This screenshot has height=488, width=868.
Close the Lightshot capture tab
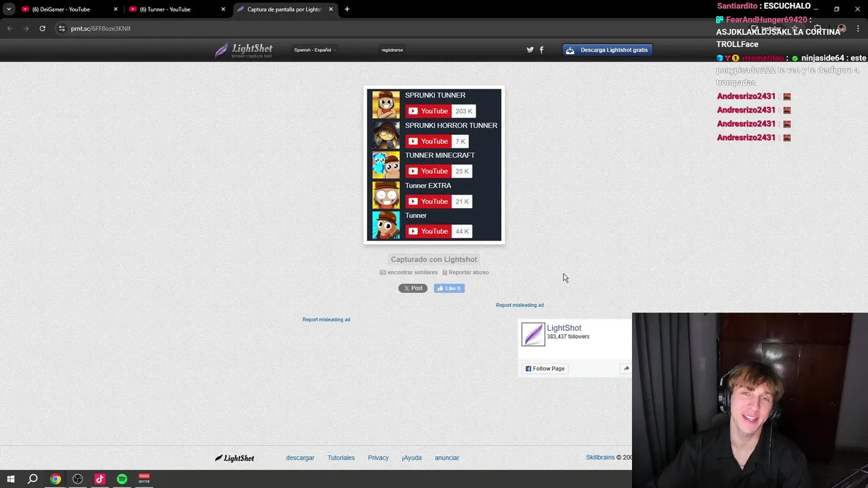click(331, 9)
